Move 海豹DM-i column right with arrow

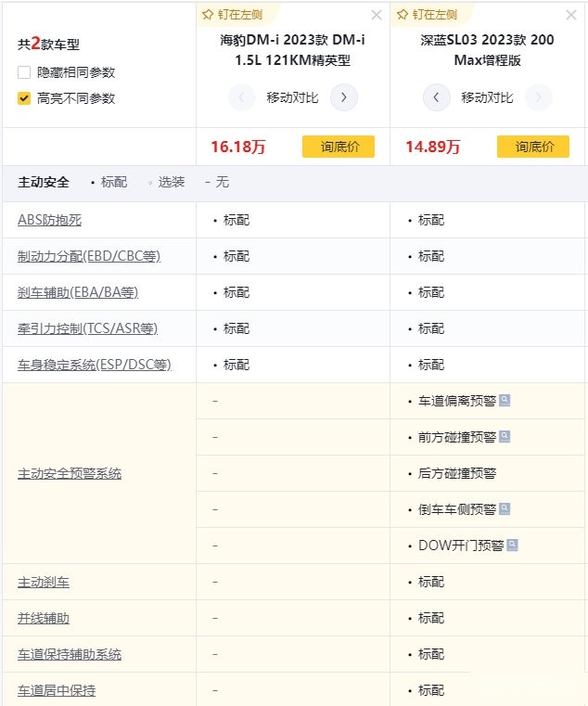[x=344, y=97]
